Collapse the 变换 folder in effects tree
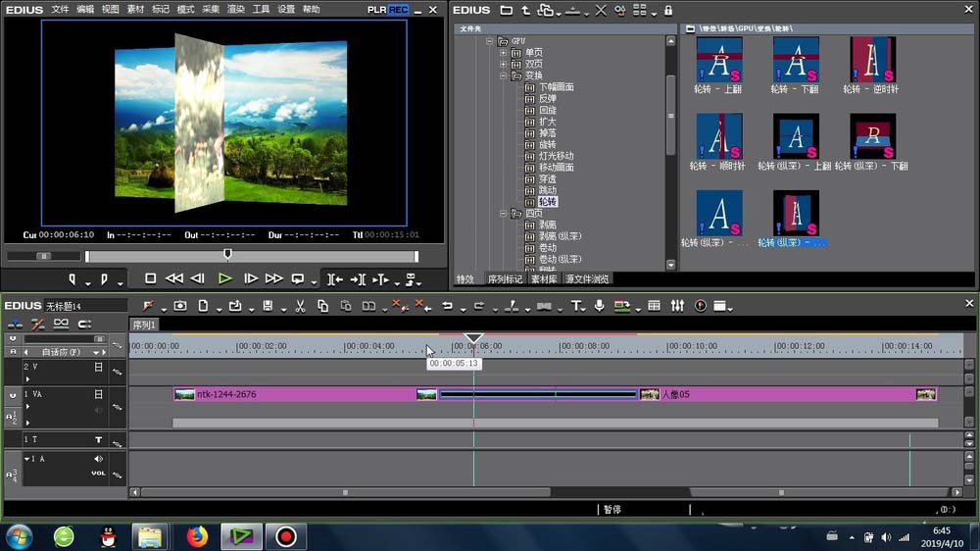This screenshot has height=551, width=980. pyautogui.click(x=504, y=75)
